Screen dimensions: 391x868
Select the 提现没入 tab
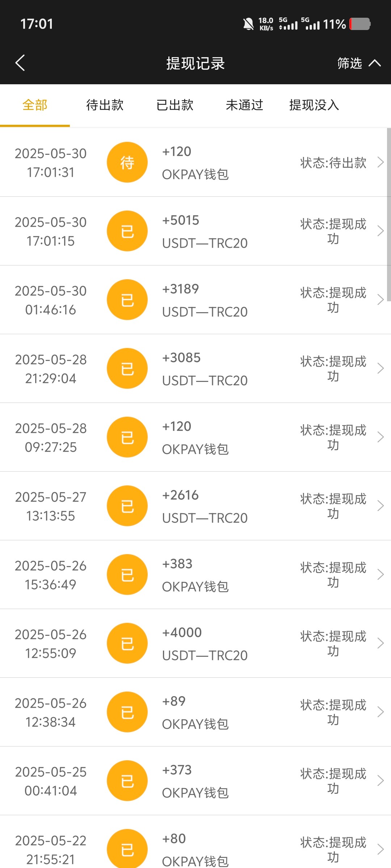[x=314, y=105]
